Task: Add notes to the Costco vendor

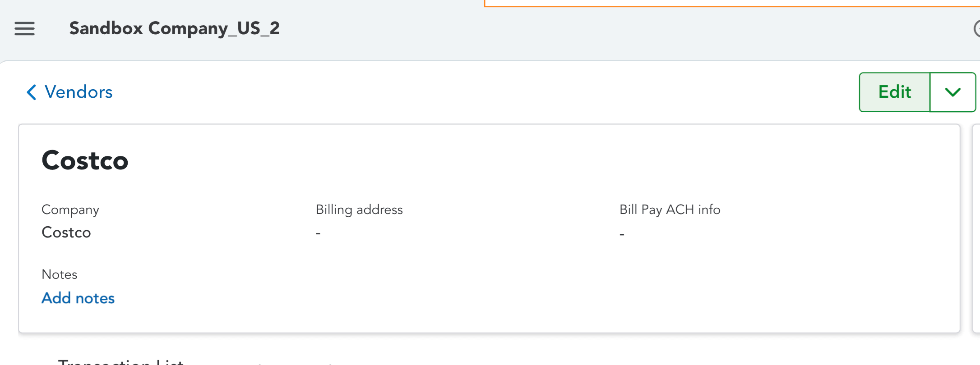Action: click(x=78, y=298)
